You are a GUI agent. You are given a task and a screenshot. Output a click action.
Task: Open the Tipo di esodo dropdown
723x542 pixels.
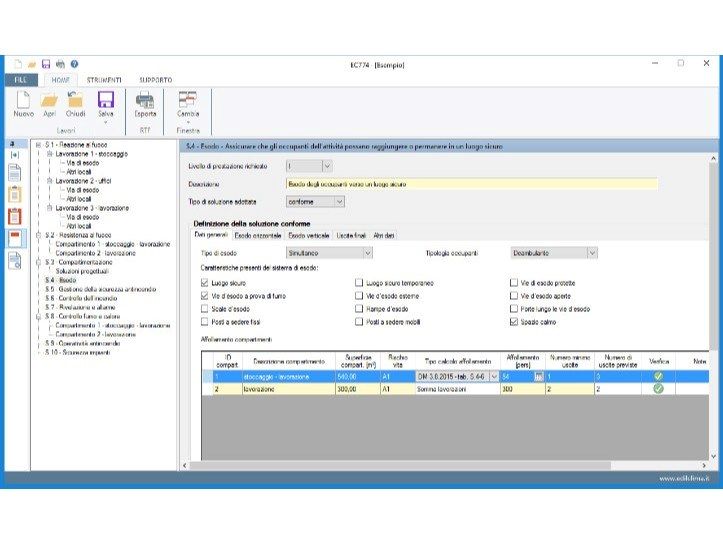(329, 253)
